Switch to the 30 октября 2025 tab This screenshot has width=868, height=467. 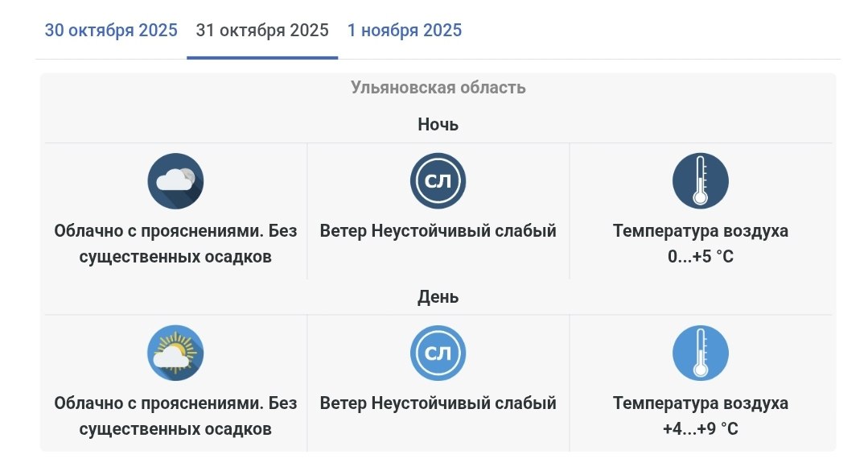tap(111, 31)
